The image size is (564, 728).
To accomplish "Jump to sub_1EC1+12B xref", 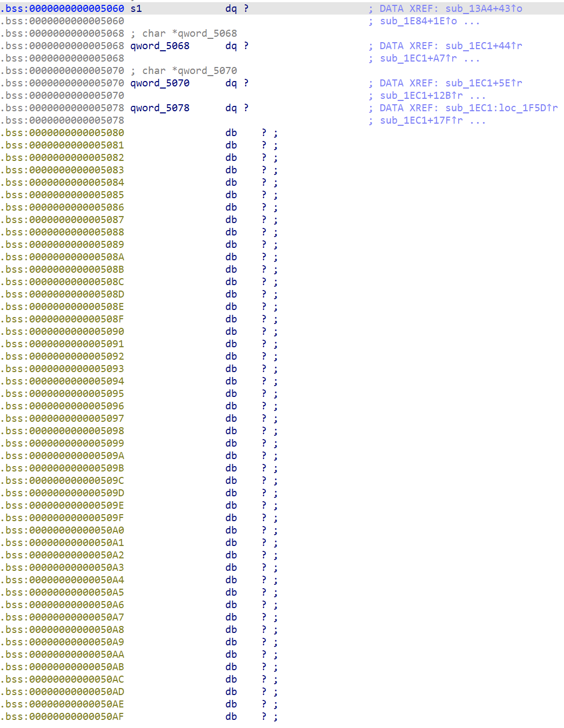I will pos(421,96).
